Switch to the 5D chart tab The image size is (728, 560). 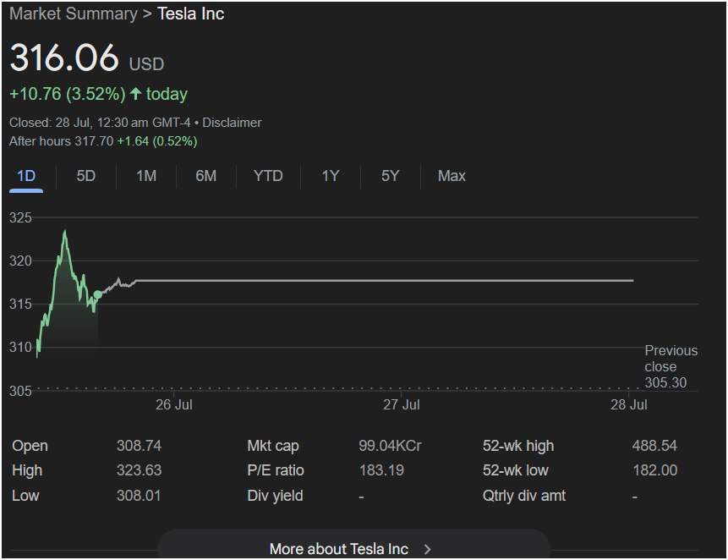tap(86, 176)
